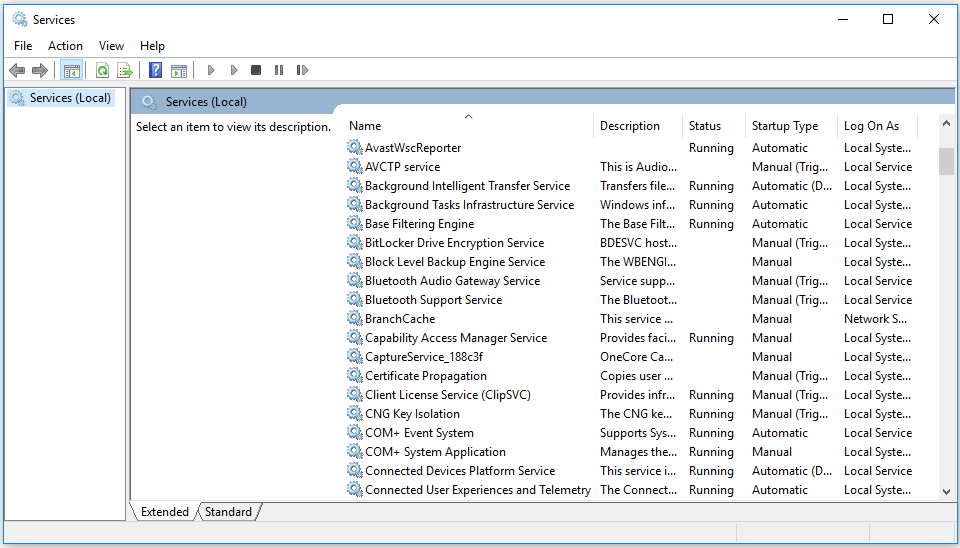Click 'Copies user ...' description text
The width and height of the screenshot is (960, 548).
tap(636, 375)
